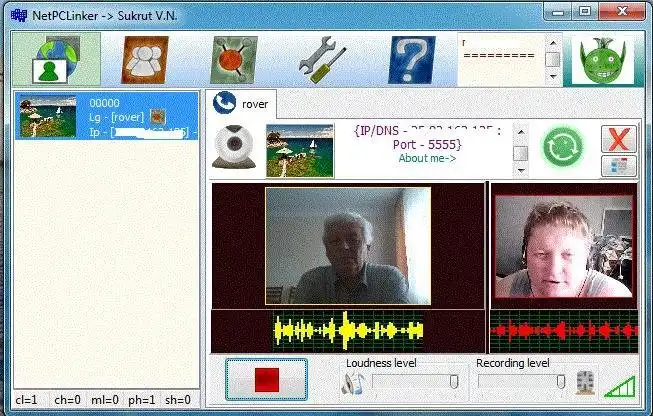Click the ml=0 status bar entry

pos(105,400)
